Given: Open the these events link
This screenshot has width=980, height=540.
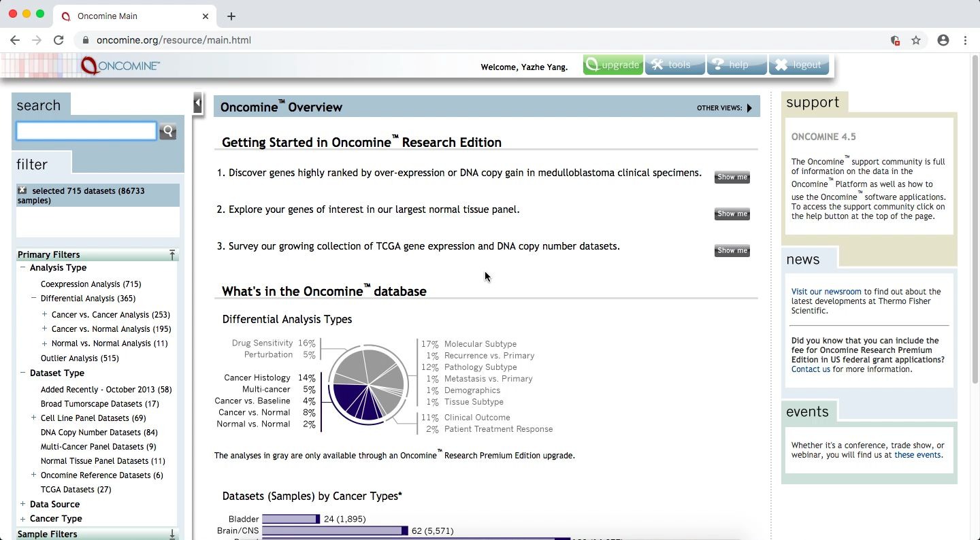Looking at the screenshot, I should tap(917, 455).
